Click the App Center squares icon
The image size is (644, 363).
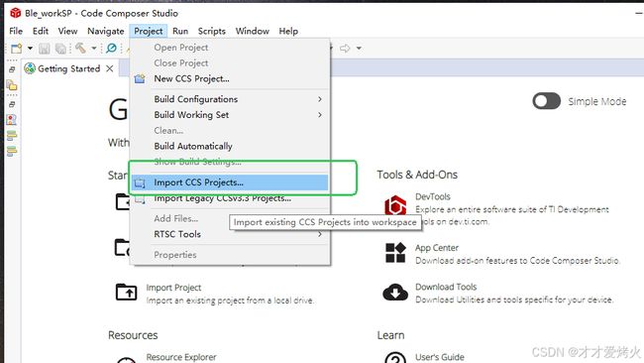pyautogui.click(x=395, y=253)
